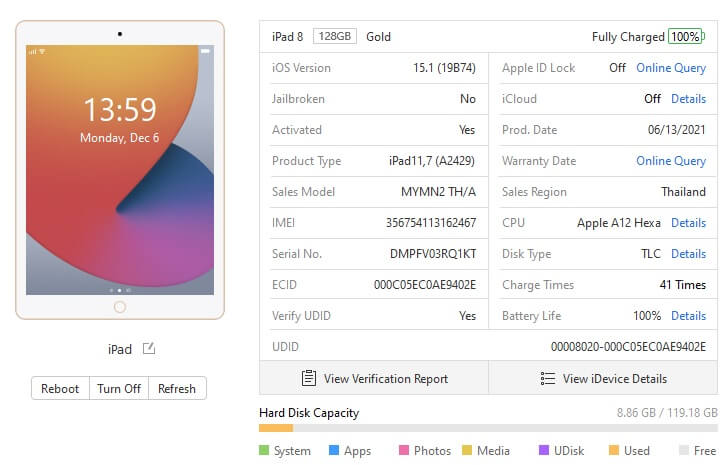Click the edit device name icon next to iPad
Image resolution: width=725 pixels, height=465 pixels.
(x=149, y=349)
